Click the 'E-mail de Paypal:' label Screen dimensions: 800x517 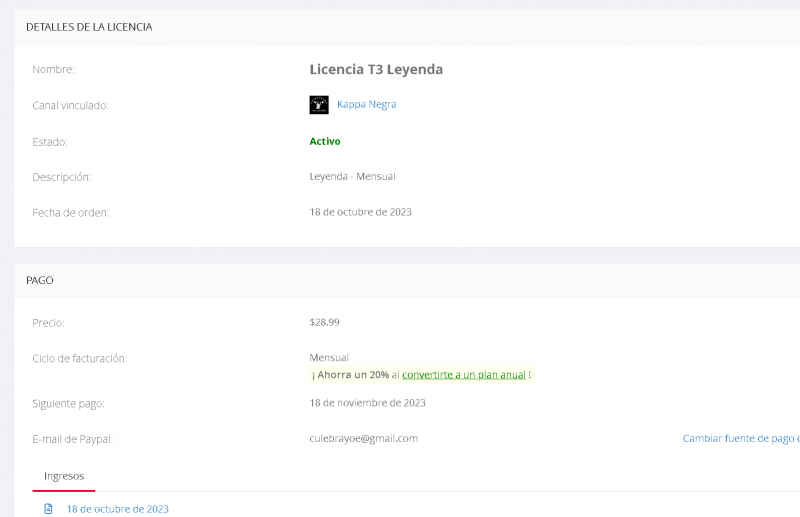[x=72, y=439]
